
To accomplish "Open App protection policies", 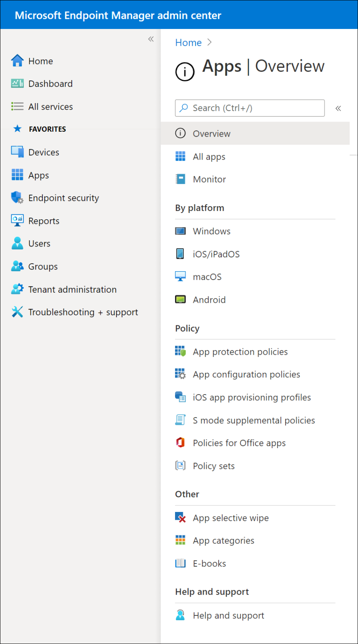I will pos(240,351).
